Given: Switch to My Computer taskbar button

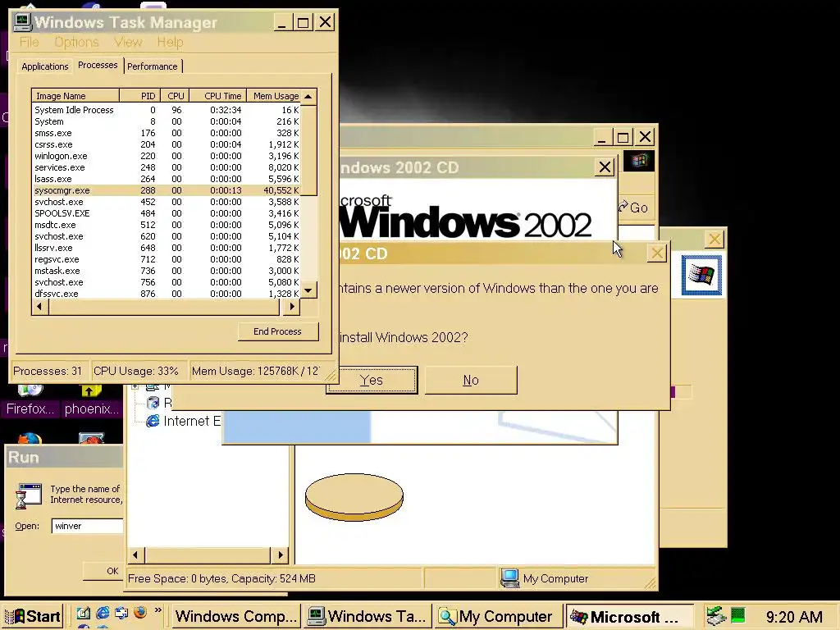Looking at the screenshot, I should point(498,616).
